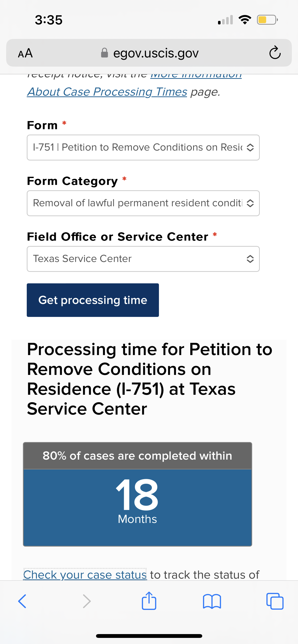This screenshot has height=644, width=298.
Task: Open the Check your case status link
Action: pyautogui.click(x=85, y=575)
